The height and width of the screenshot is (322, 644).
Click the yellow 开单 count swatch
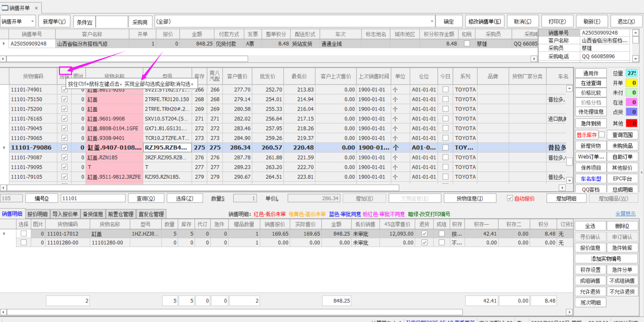632,83
